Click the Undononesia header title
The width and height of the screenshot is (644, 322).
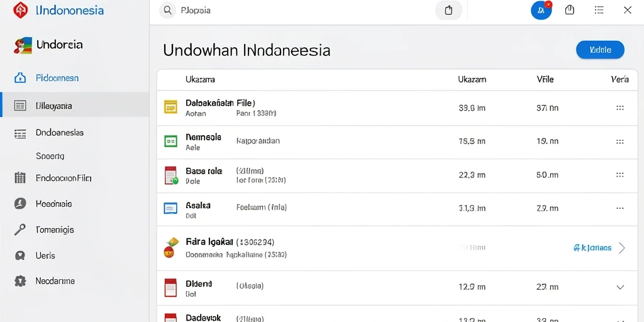(70, 10)
